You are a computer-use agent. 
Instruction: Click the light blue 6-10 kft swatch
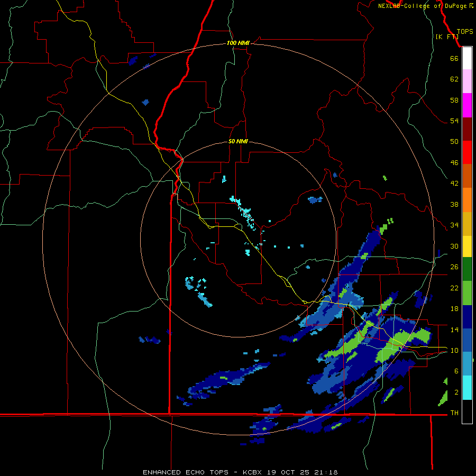pyautogui.click(x=467, y=364)
